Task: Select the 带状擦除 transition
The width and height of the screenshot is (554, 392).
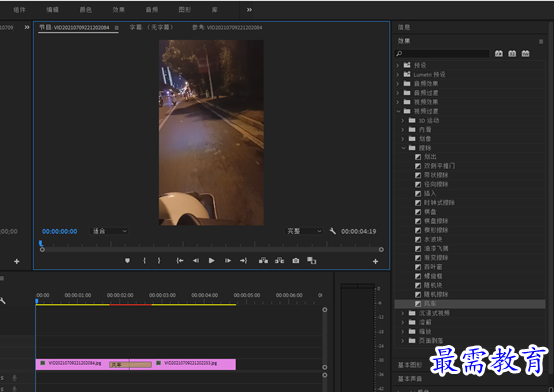Action: [x=436, y=175]
